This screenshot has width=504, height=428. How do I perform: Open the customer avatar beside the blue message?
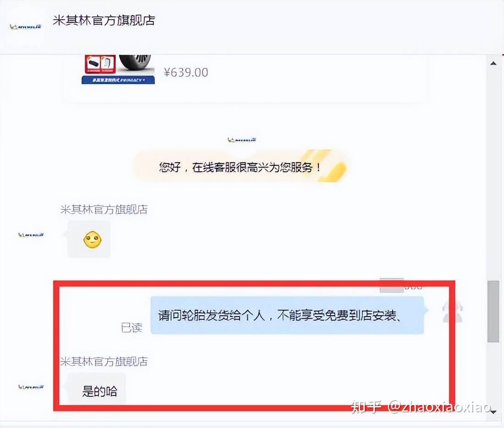pos(452,312)
